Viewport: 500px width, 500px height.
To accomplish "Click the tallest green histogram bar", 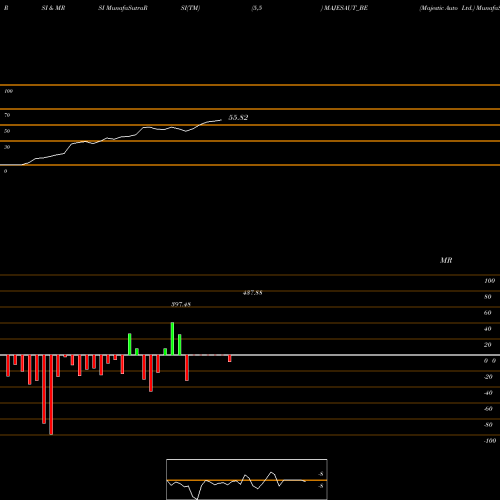I will [172, 339].
